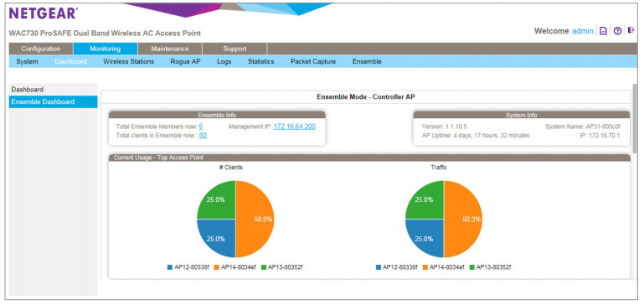Click green AP13-80352f legend swatch under Traffic

(x=472, y=267)
